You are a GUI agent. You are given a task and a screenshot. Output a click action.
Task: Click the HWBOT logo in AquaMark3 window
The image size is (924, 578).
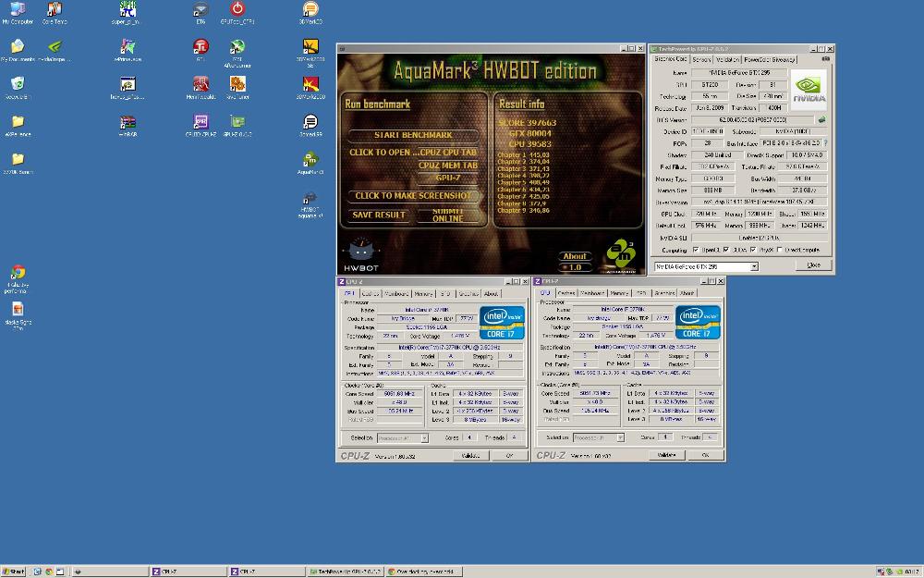coord(361,255)
